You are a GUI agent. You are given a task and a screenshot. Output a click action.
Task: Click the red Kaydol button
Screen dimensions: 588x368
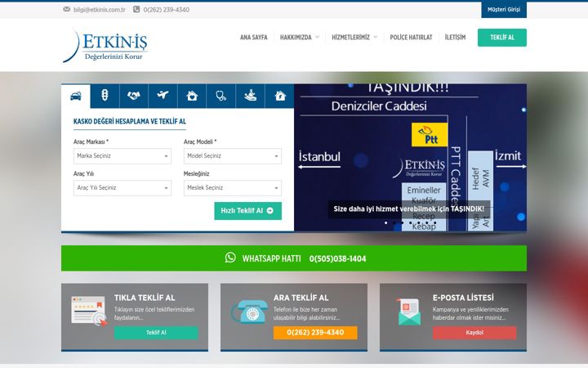tap(474, 333)
